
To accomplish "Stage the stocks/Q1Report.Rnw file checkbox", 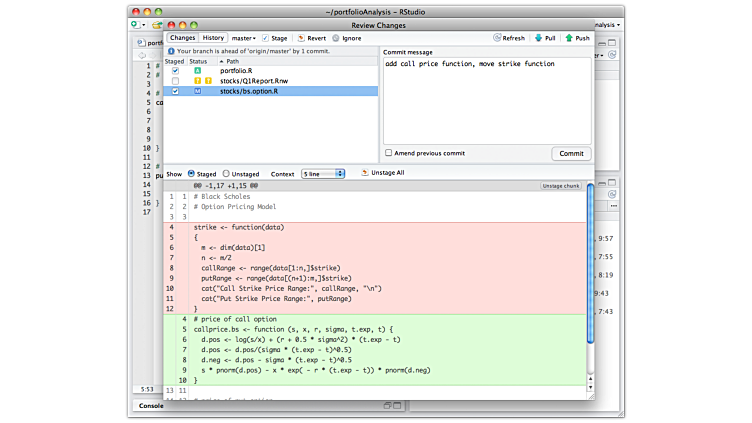I will [175, 81].
